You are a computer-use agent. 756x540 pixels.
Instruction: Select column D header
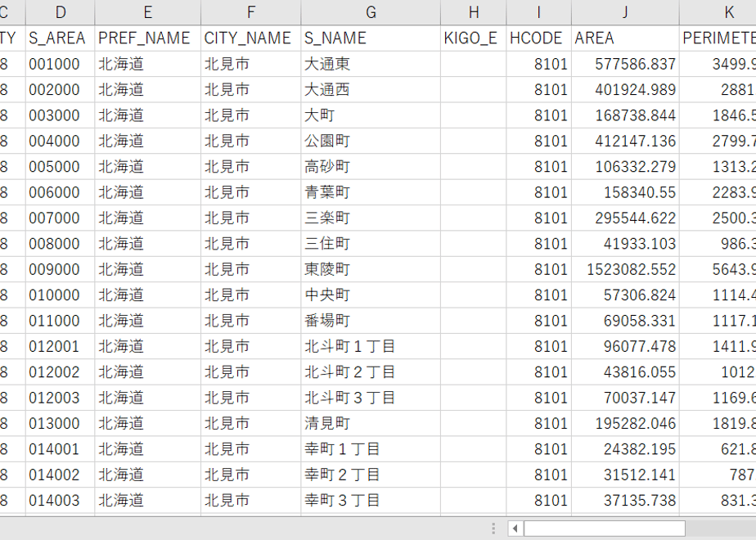(61, 12)
